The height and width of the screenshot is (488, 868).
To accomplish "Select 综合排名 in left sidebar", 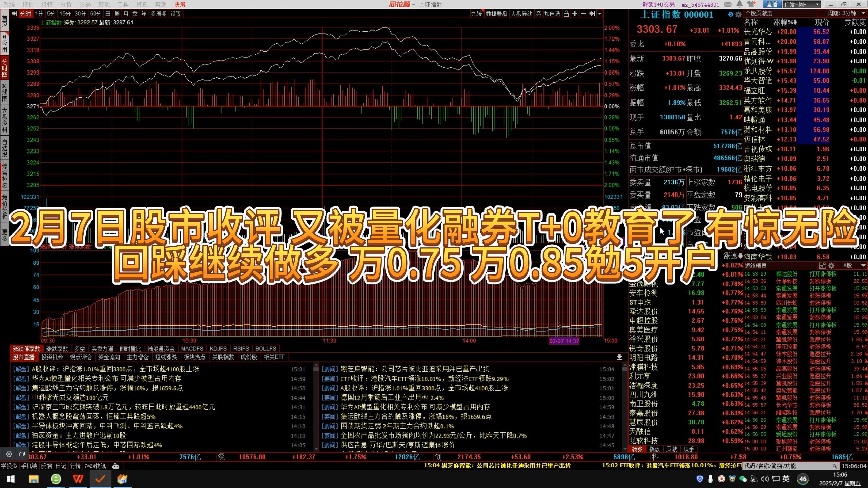I will 4,176.
